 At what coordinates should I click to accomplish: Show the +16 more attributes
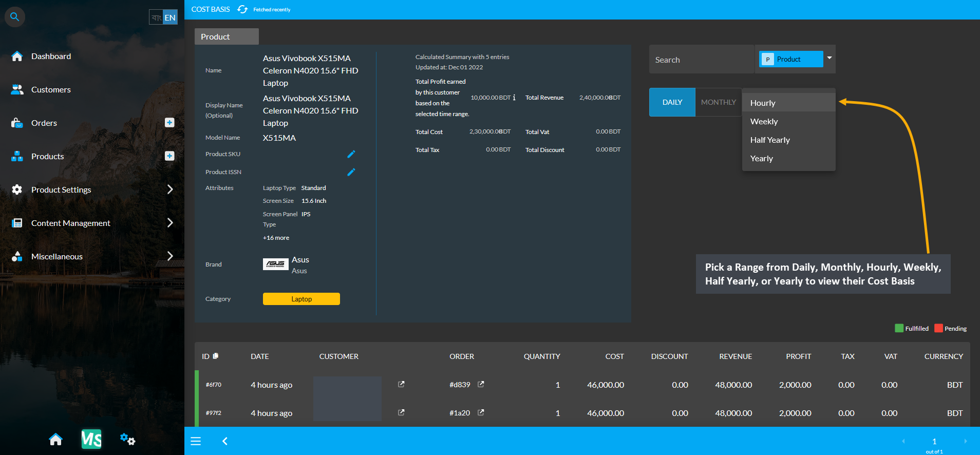click(276, 238)
